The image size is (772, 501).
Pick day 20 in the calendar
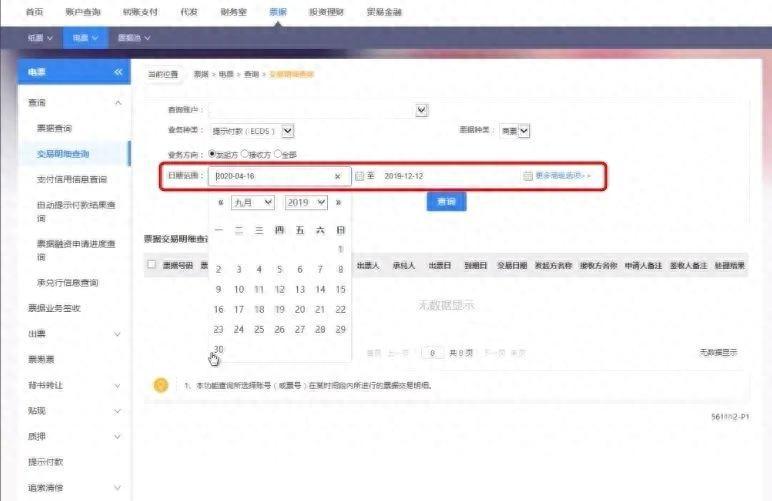300,310
